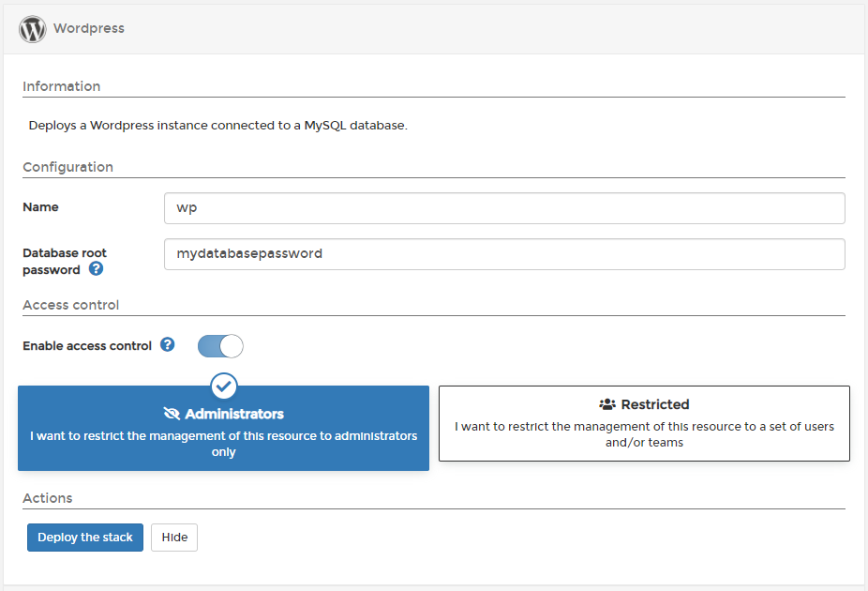Click the Actions section heading
868x591 pixels.
[48, 498]
